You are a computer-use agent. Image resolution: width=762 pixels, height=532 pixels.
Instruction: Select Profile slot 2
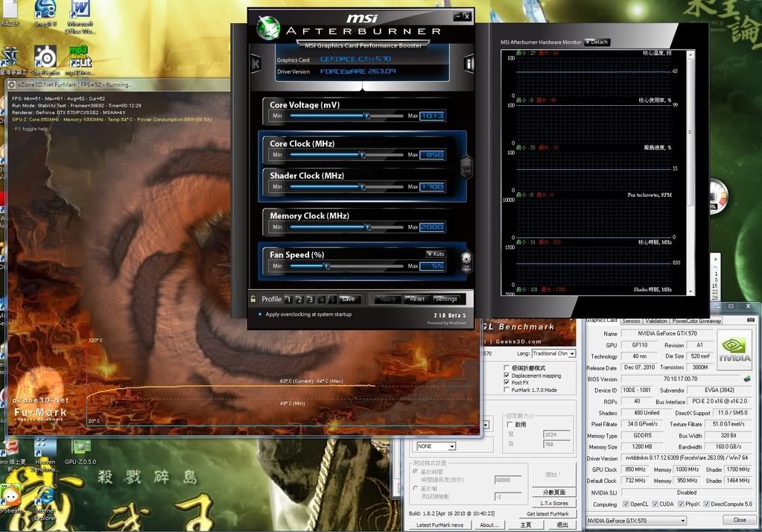click(299, 299)
